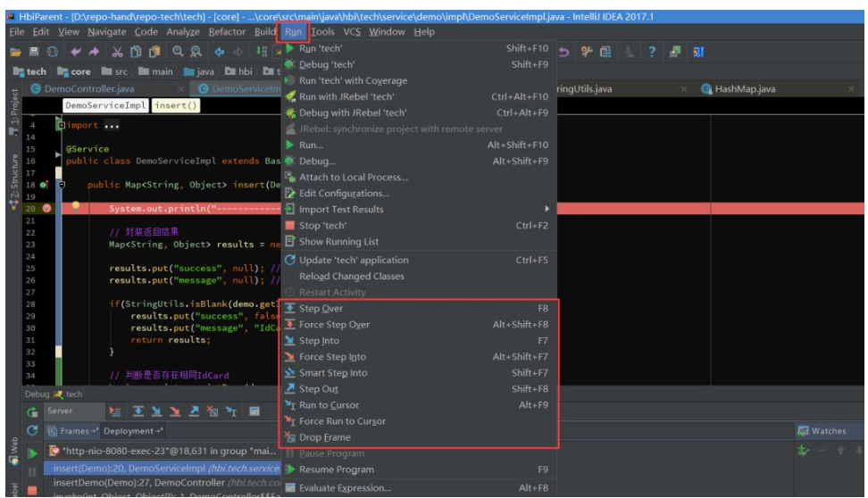Open the Refactor menu
The width and height of the screenshot is (868, 498).
coord(227,32)
